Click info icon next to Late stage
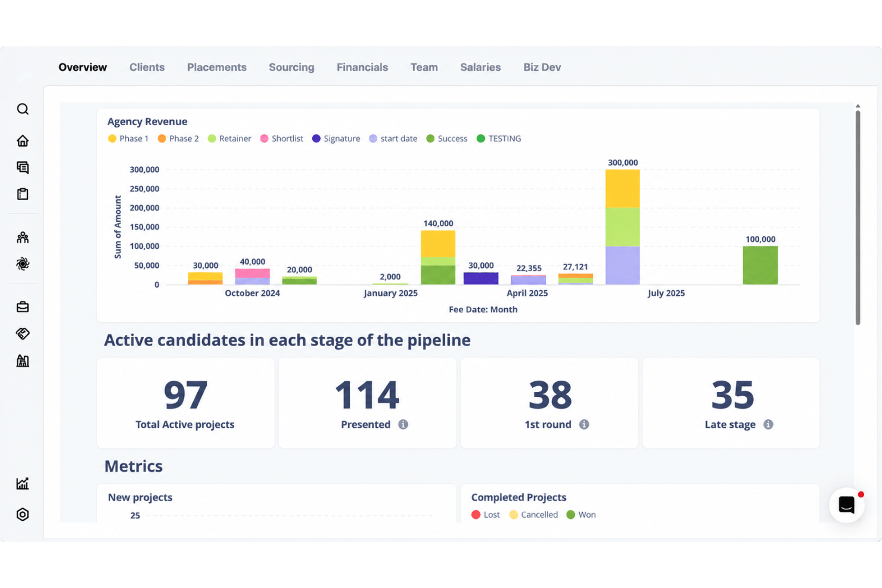Viewport: 882px width, 588px height. (x=768, y=424)
